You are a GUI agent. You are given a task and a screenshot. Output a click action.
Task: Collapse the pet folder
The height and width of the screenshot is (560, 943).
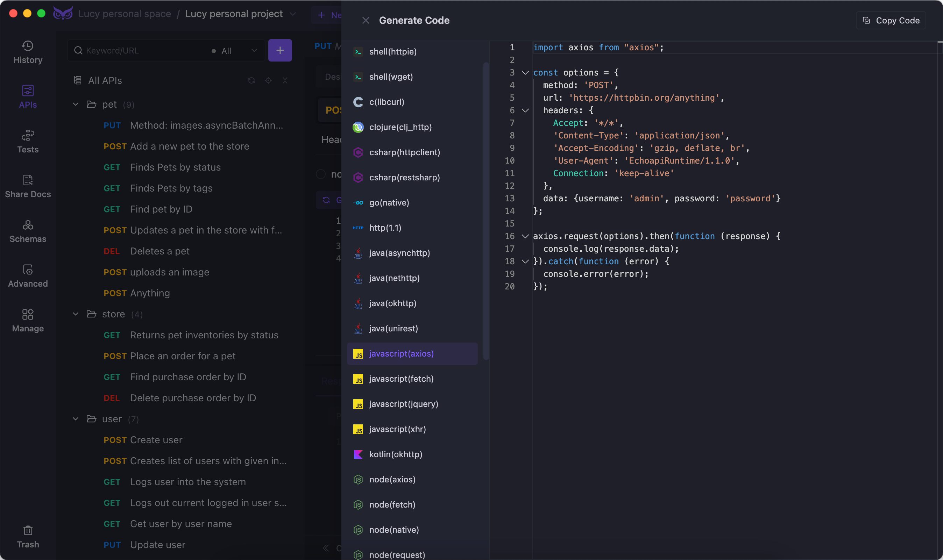pyautogui.click(x=76, y=104)
